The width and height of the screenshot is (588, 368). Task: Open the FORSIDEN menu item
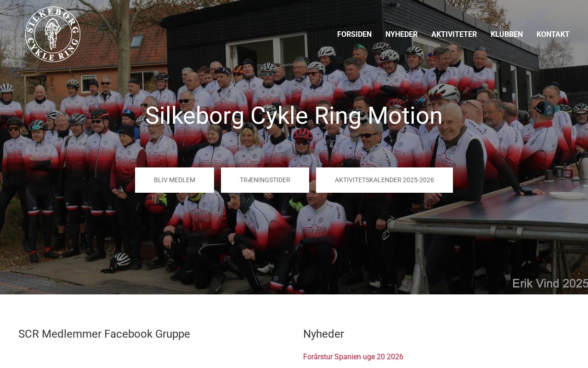click(354, 34)
